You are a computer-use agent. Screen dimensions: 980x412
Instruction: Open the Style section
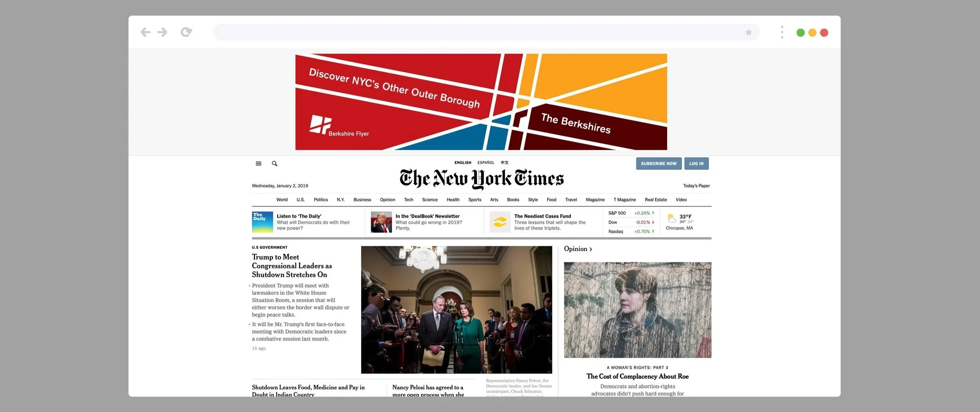coord(533,200)
